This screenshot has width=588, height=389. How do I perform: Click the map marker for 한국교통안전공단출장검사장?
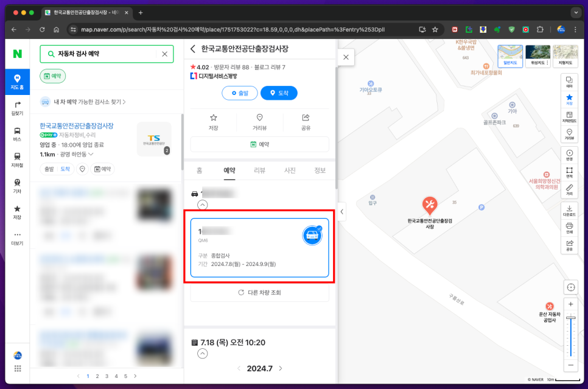pos(430,206)
